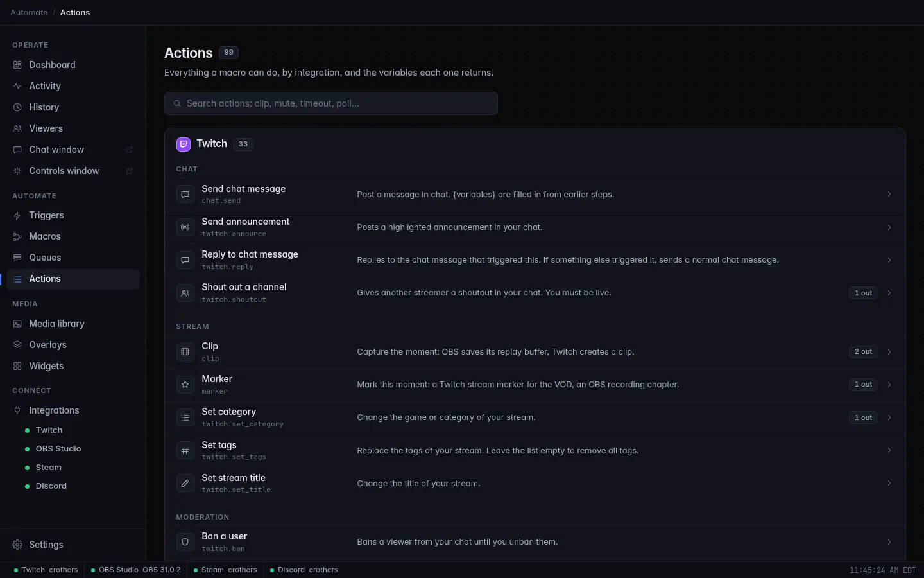Click the 99 count badge beside Actions
Viewport: 924px width, 578px height.
[228, 53]
